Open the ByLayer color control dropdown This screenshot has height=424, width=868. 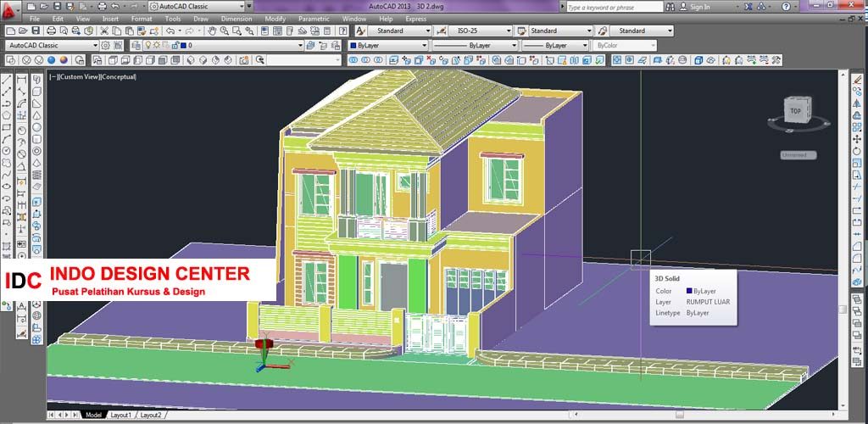388,46
